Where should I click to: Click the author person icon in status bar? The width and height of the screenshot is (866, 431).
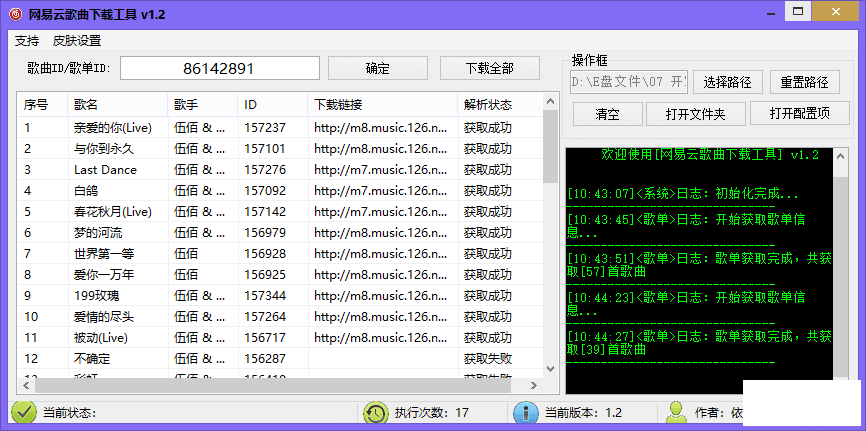click(x=676, y=412)
